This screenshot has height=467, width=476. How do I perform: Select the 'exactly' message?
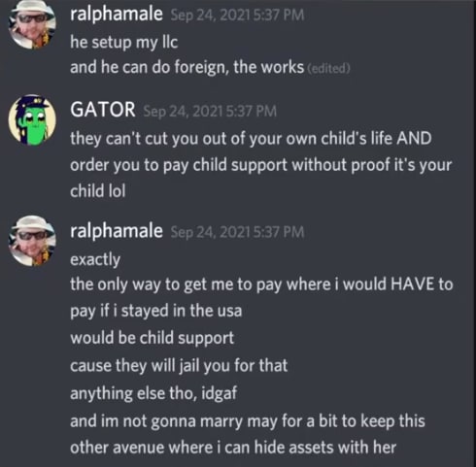tap(95, 259)
